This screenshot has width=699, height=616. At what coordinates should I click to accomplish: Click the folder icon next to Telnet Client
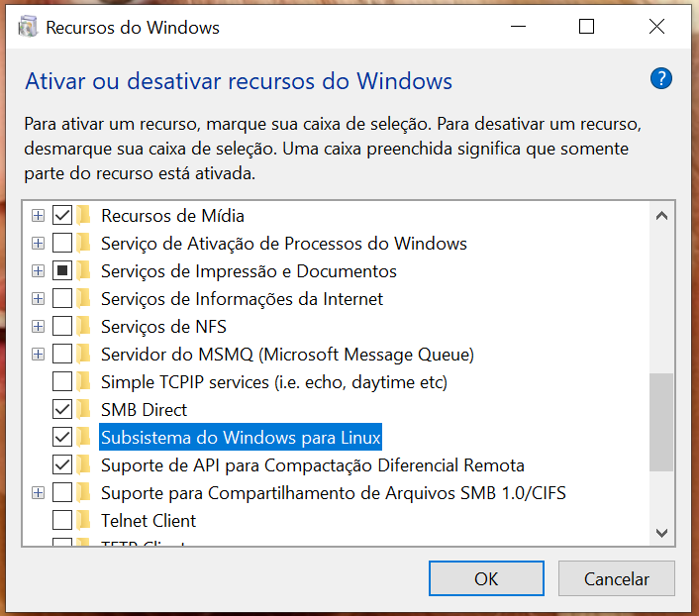[x=85, y=520]
